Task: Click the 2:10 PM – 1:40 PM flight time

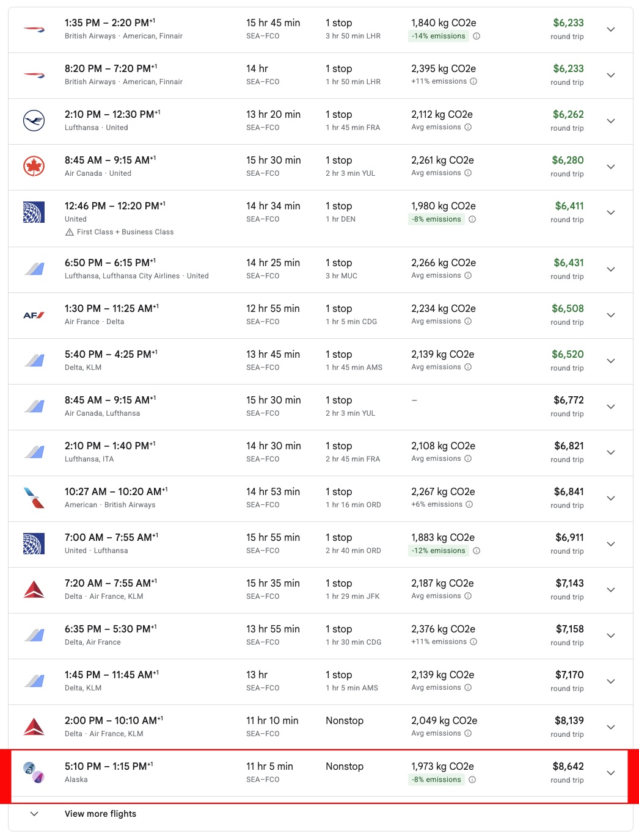Action: tap(110, 446)
